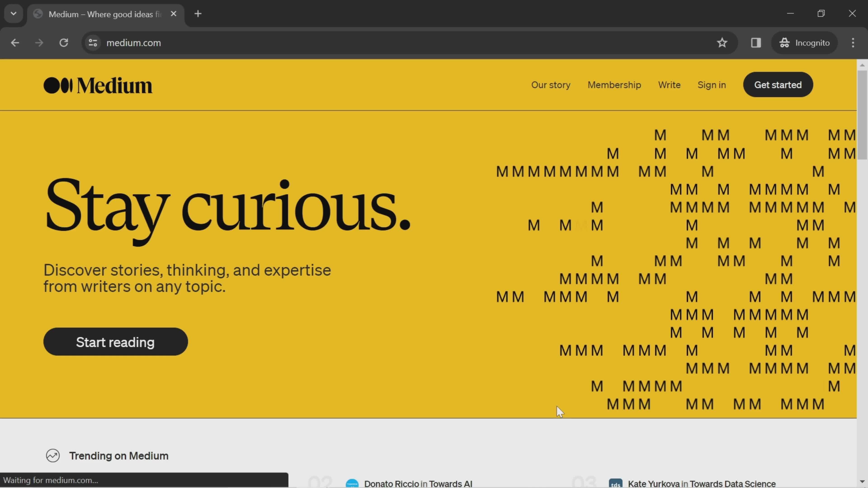This screenshot has height=488, width=868.
Task: Click the reload/refresh page icon
Action: pos(64,42)
